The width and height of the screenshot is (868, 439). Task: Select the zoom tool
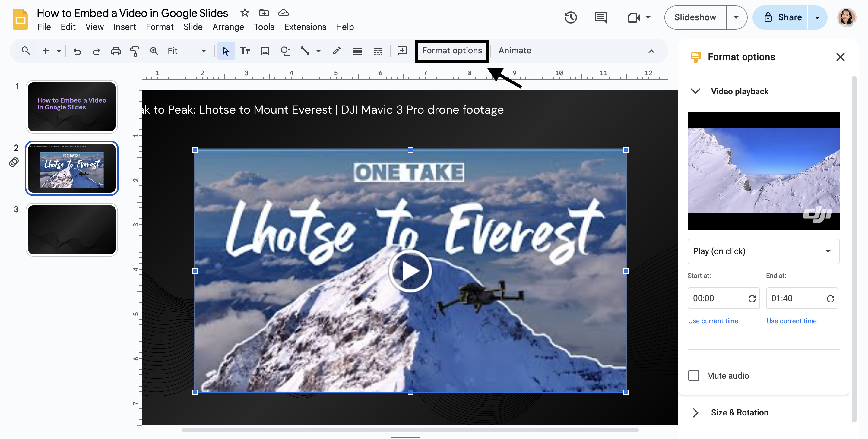(x=154, y=51)
